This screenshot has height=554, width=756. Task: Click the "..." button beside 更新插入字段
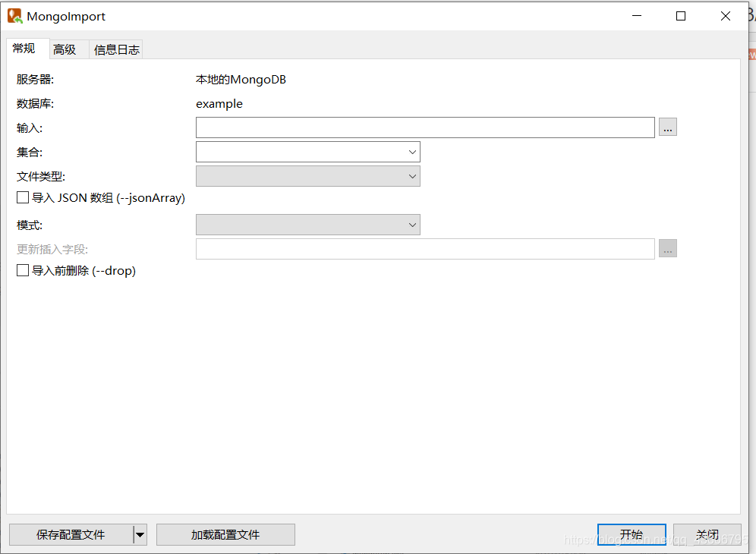coord(667,248)
